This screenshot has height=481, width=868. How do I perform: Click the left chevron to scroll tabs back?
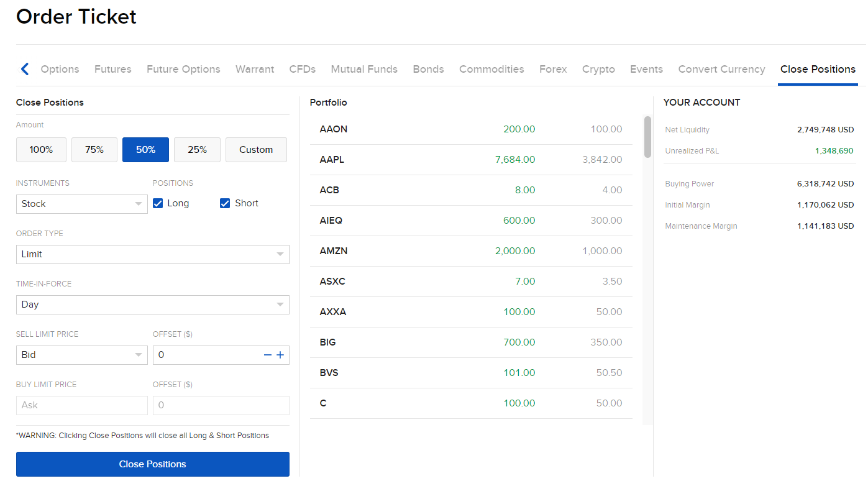[24, 69]
